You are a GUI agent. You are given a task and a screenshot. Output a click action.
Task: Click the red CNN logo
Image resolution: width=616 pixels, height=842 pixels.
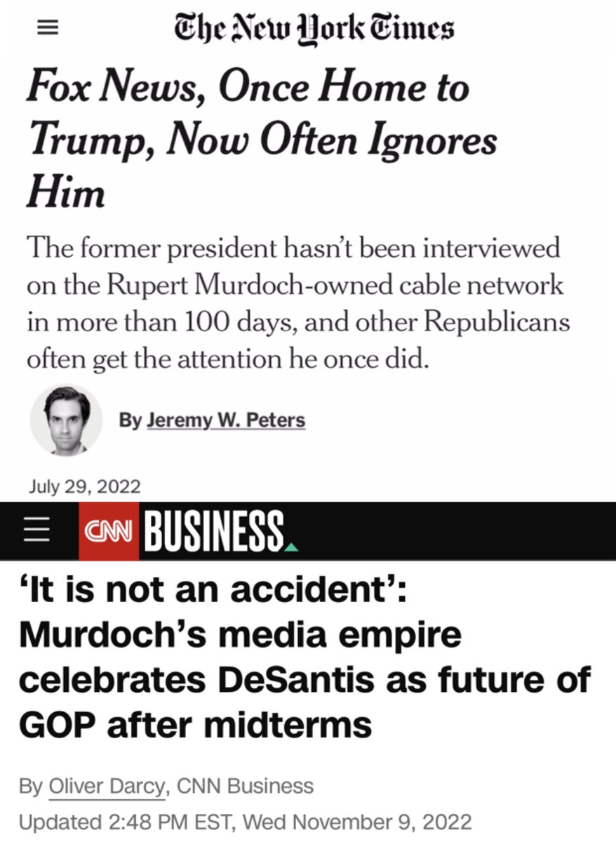coord(109,530)
